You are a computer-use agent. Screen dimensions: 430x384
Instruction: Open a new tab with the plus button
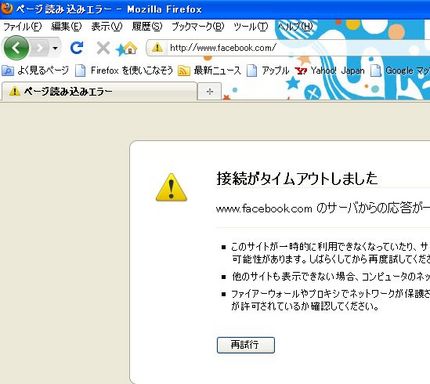(209, 91)
